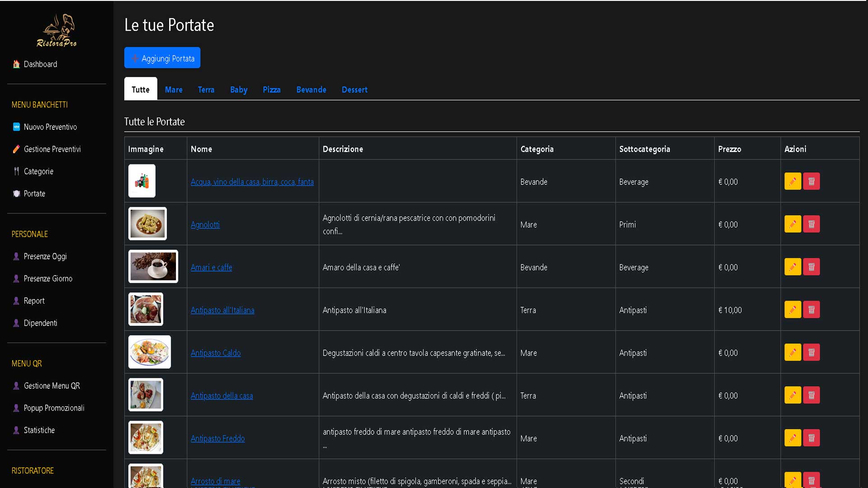868x488 pixels.
Task: Delete the Antipasto Caldo row
Action: 811,352
